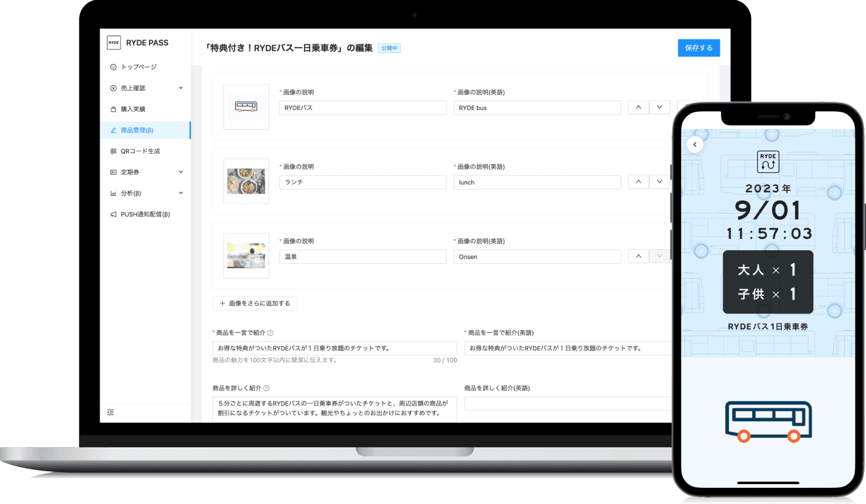Focus the 商品を詳しく紹介(英語) empty field
This screenshot has width=866, height=504.
(568, 403)
